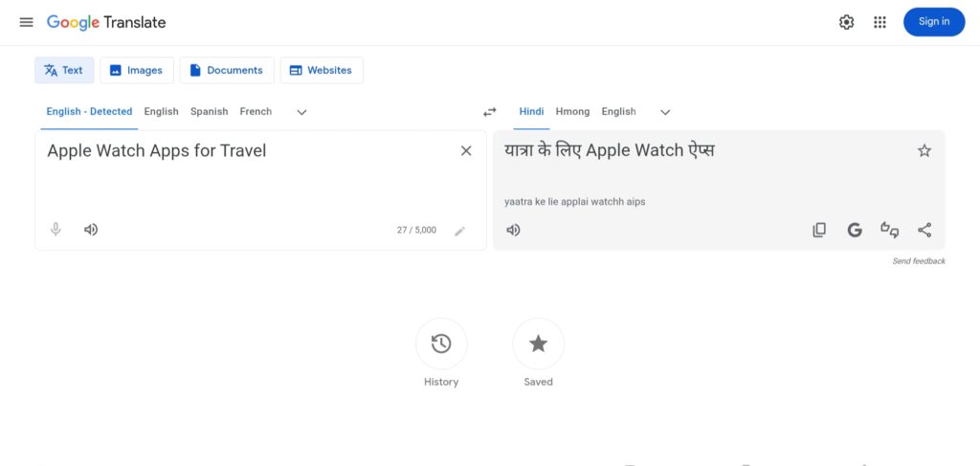Switch to Websites translation
980x466 pixels.
click(x=322, y=70)
